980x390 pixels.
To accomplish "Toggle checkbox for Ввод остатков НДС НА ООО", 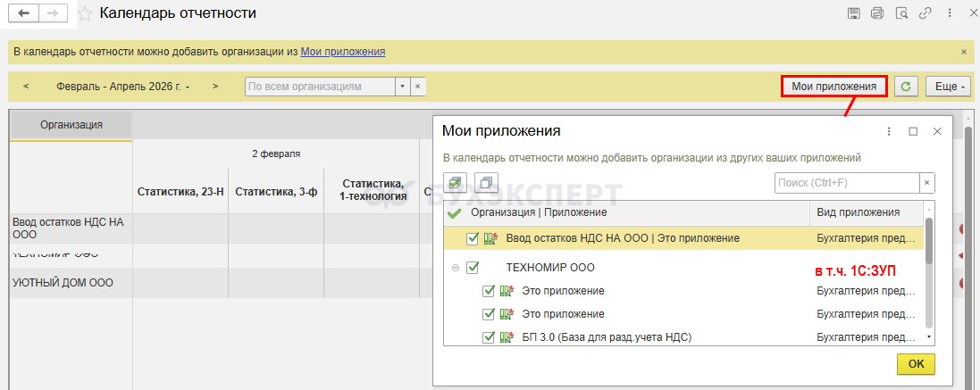I will 473,238.
